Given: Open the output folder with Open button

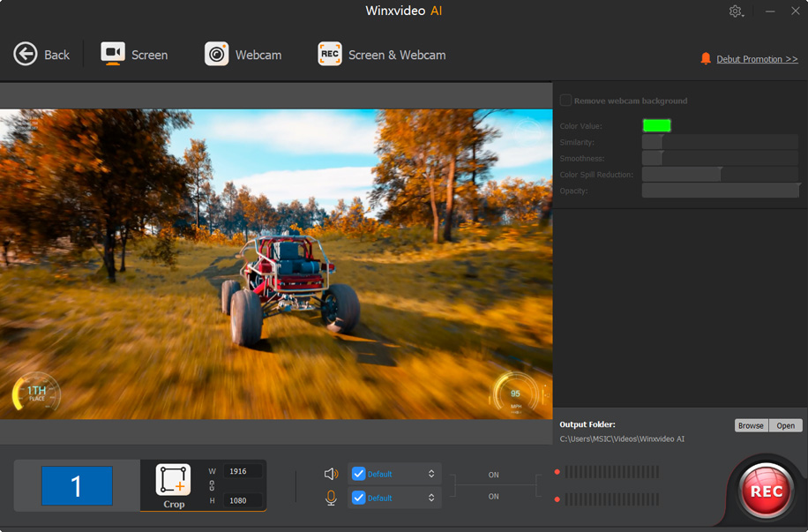Looking at the screenshot, I should click(x=786, y=425).
